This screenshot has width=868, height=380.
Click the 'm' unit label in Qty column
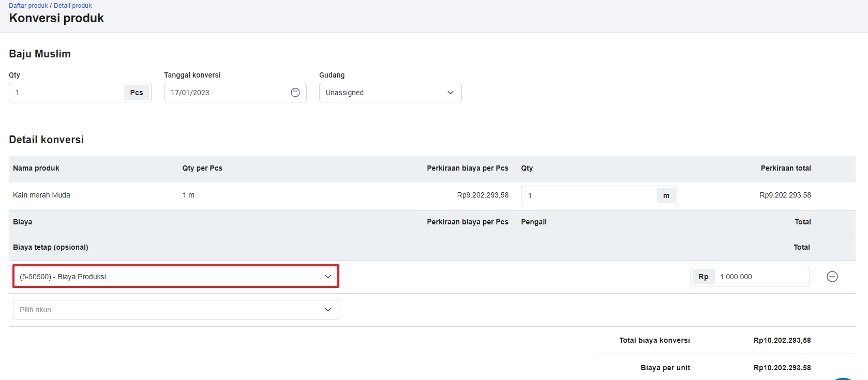tap(666, 195)
